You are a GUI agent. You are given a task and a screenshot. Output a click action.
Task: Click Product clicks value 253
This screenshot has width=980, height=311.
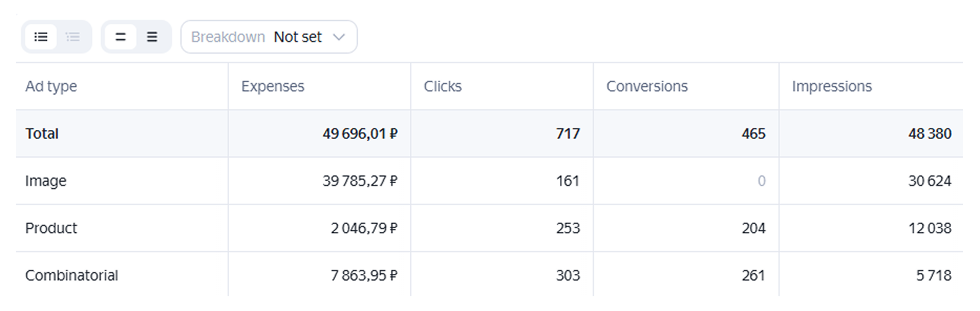click(x=568, y=228)
